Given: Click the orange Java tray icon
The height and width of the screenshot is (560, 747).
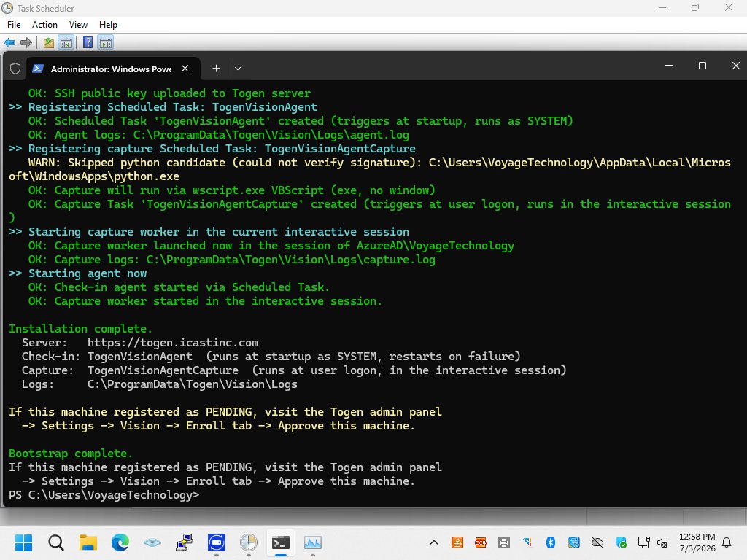Looking at the screenshot, I should click(x=457, y=542).
